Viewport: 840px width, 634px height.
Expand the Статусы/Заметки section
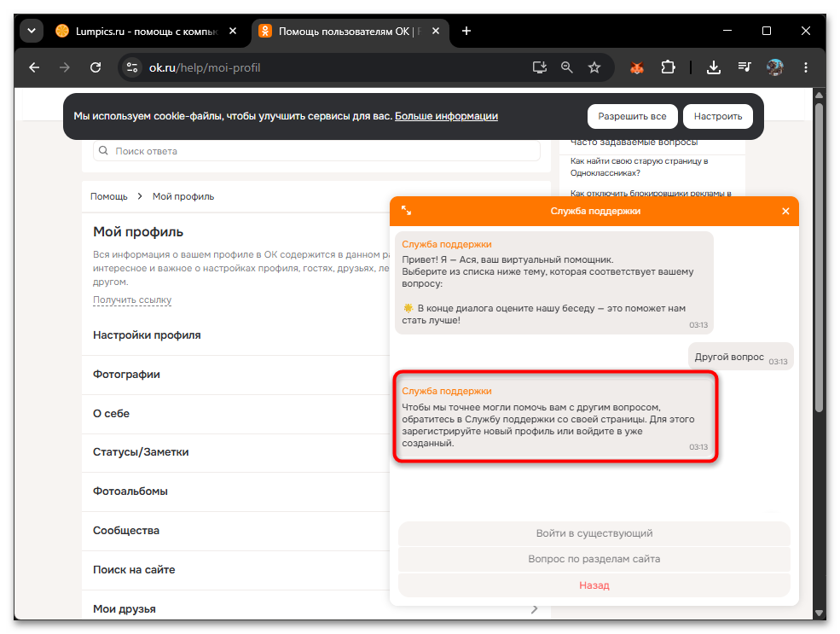coord(235,452)
